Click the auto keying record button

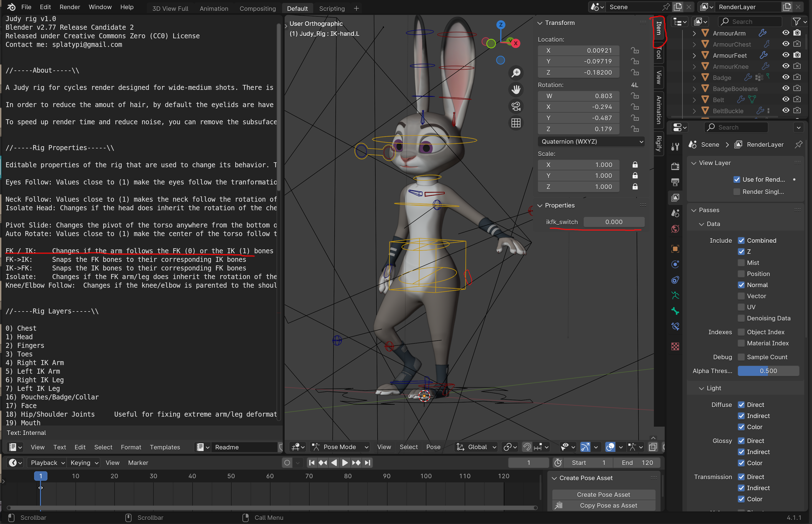pyautogui.click(x=287, y=463)
